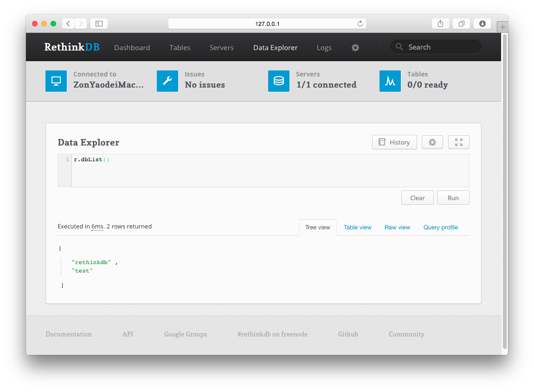Click the r.dbList() query text
Viewport: 534px width, 392px height.
click(x=91, y=159)
